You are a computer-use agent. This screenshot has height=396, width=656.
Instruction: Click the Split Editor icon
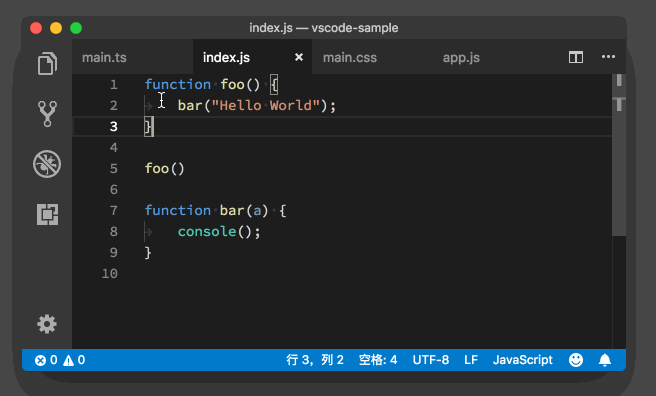[x=576, y=57]
